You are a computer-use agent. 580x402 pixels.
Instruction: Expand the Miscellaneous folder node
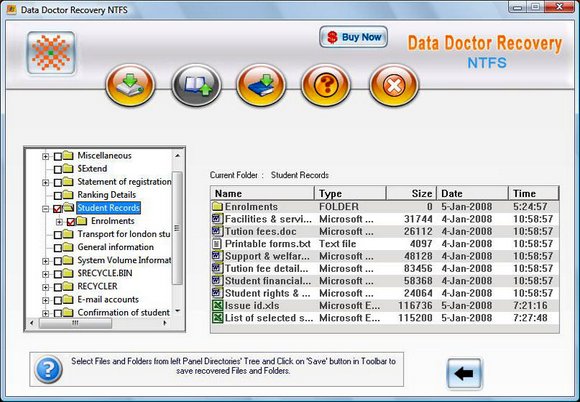pyautogui.click(x=45, y=156)
